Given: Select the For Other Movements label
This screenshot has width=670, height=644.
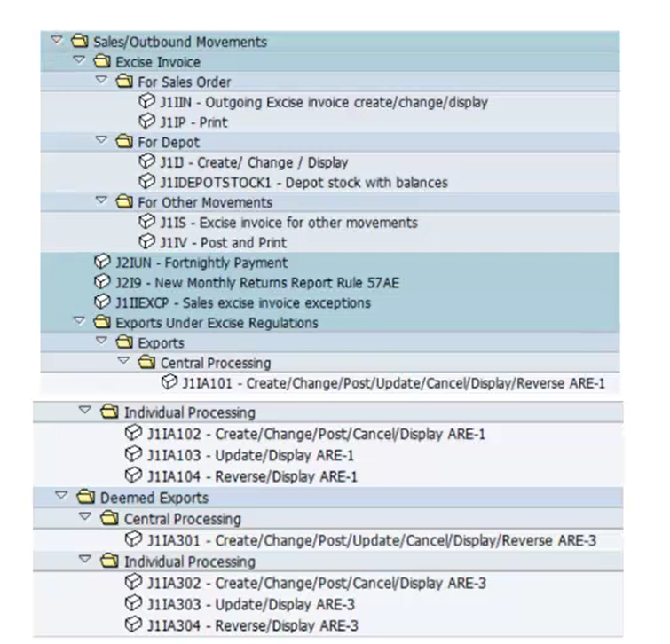Looking at the screenshot, I should coord(205,203).
